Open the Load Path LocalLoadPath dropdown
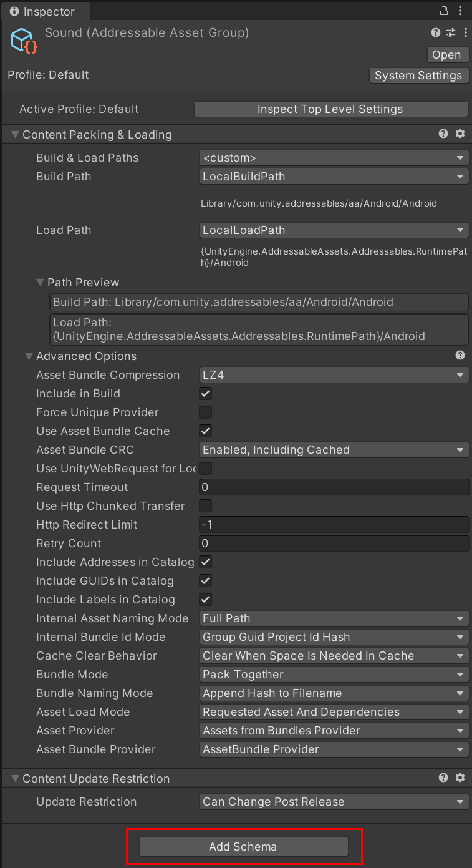The height and width of the screenshot is (868, 472). [334, 230]
